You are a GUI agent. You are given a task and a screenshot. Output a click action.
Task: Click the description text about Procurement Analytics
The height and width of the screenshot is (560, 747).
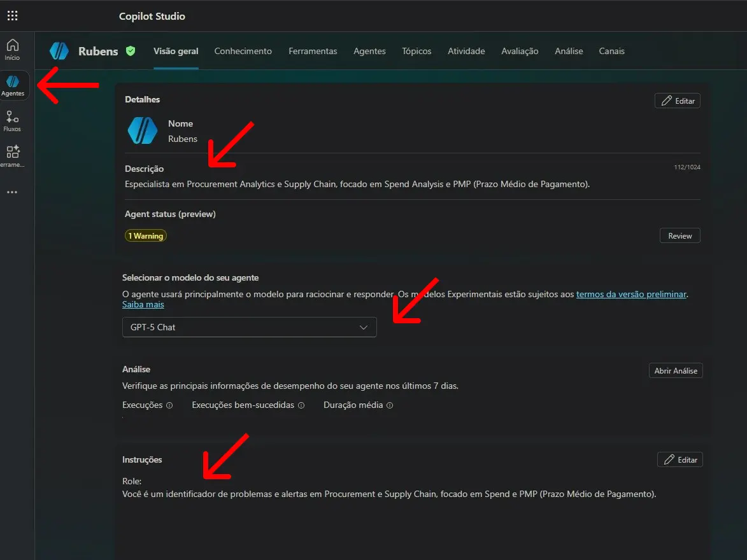(357, 185)
